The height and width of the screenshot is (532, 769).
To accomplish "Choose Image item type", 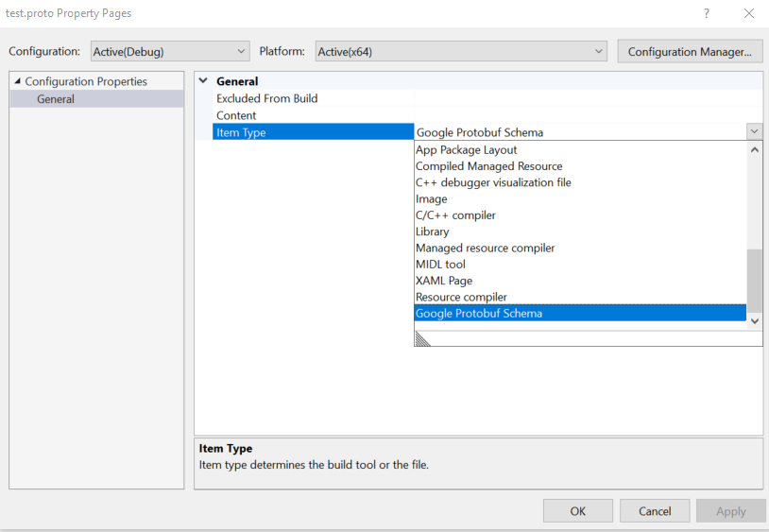I will tap(580, 199).
